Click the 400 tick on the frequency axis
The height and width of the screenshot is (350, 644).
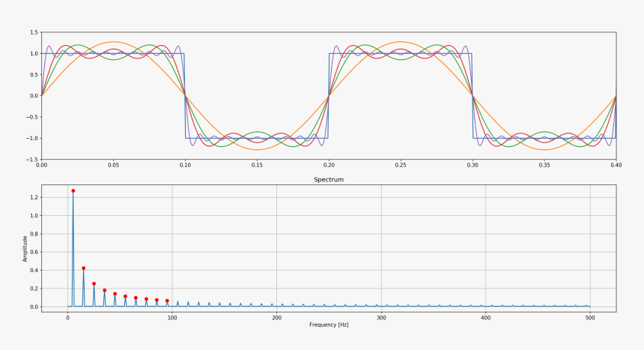[x=486, y=318]
